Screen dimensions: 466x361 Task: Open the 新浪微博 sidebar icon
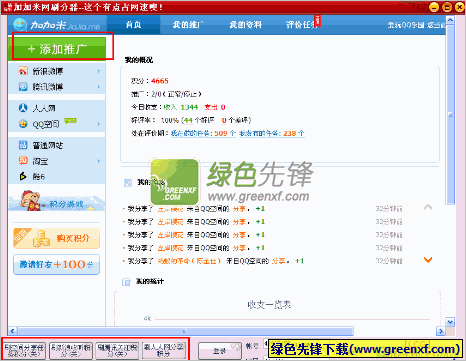pos(23,71)
